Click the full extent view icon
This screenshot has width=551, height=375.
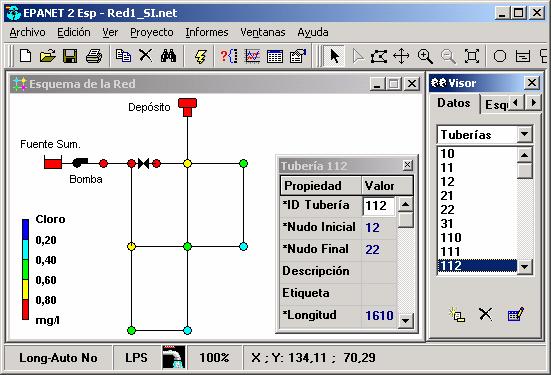tap(472, 56)
